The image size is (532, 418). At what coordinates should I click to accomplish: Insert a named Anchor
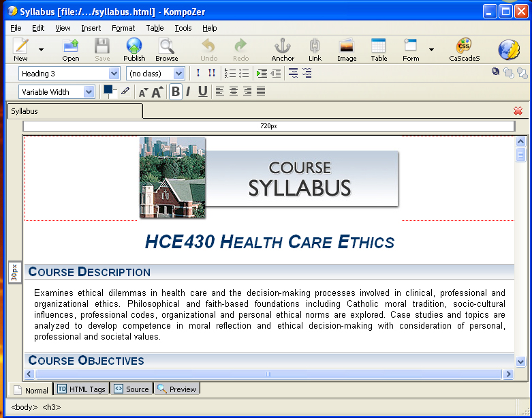(x=283, y=50)
